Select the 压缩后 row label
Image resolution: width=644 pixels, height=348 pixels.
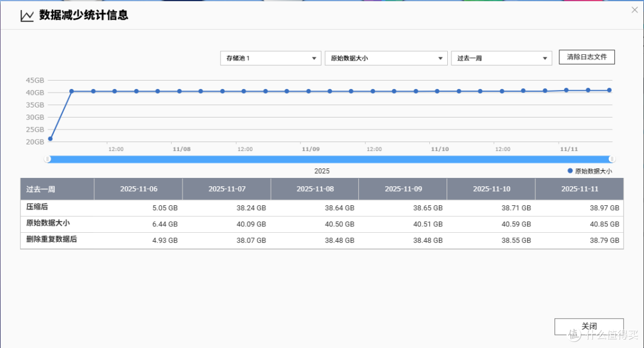point(37,207)
